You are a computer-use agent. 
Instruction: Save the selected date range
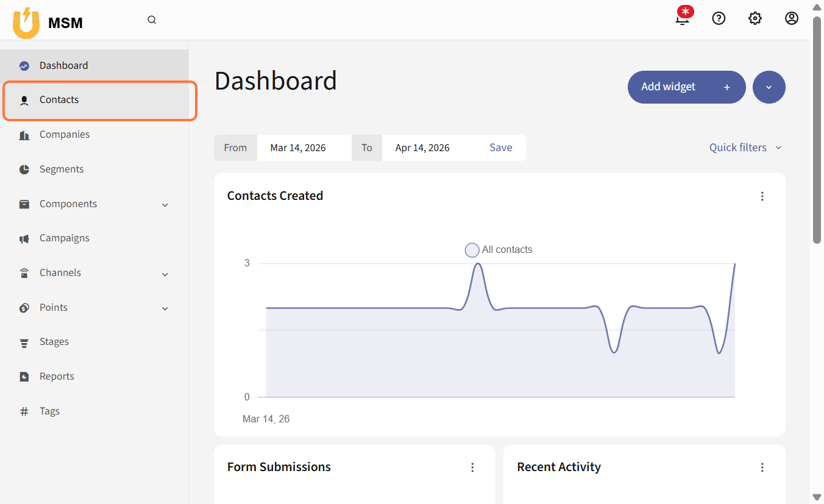(500, 147)
